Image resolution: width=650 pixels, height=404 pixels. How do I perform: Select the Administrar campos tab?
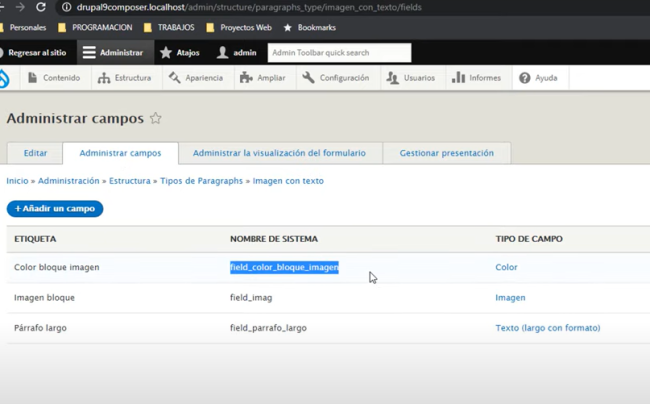(x=120, y=153)
